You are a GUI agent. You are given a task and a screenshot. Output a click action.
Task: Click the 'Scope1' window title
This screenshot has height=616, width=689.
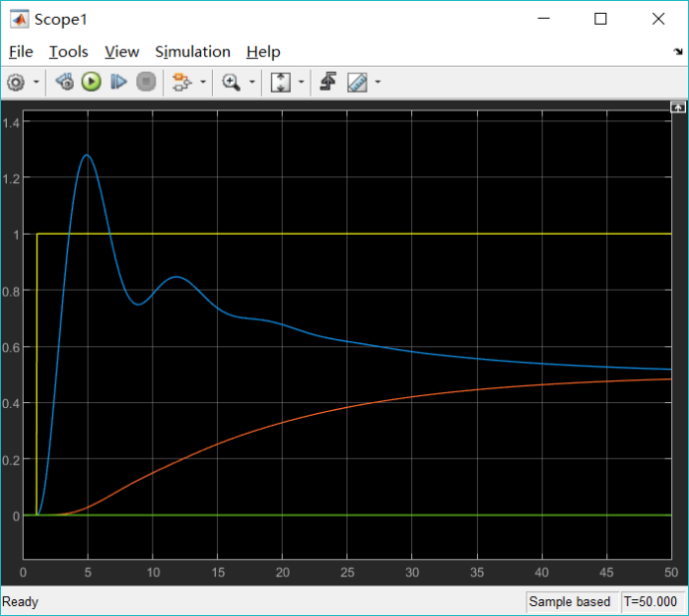pyautogui.click(x=61, y=19)
